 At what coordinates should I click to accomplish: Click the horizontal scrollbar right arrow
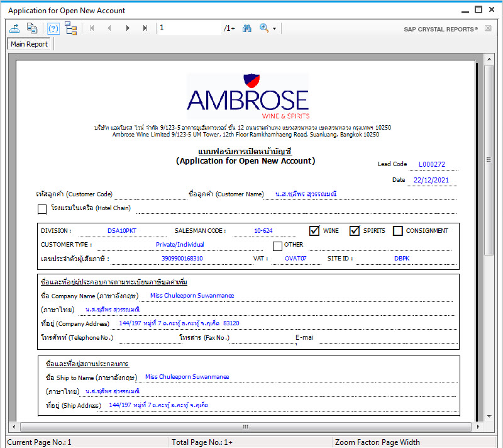coord(478,427)
